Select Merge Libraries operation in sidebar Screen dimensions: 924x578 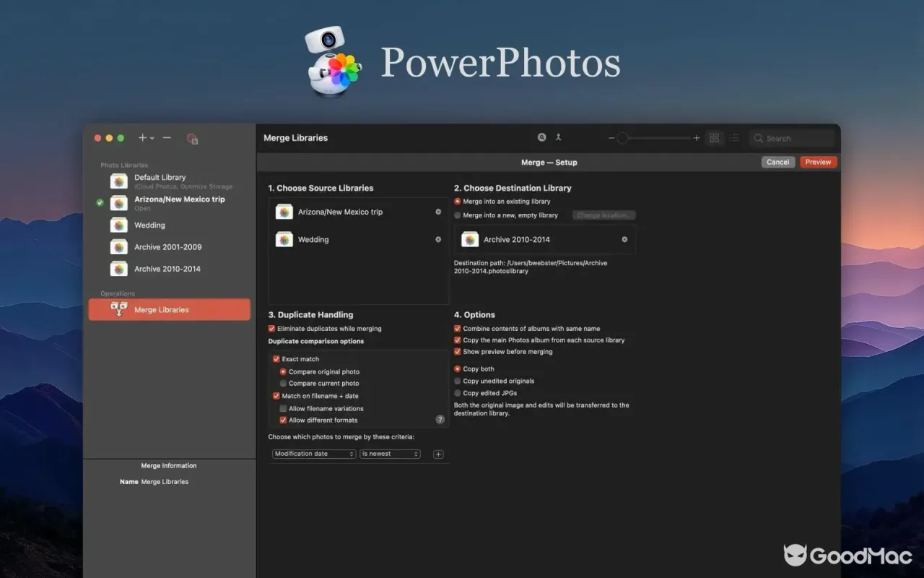(170, 309)
